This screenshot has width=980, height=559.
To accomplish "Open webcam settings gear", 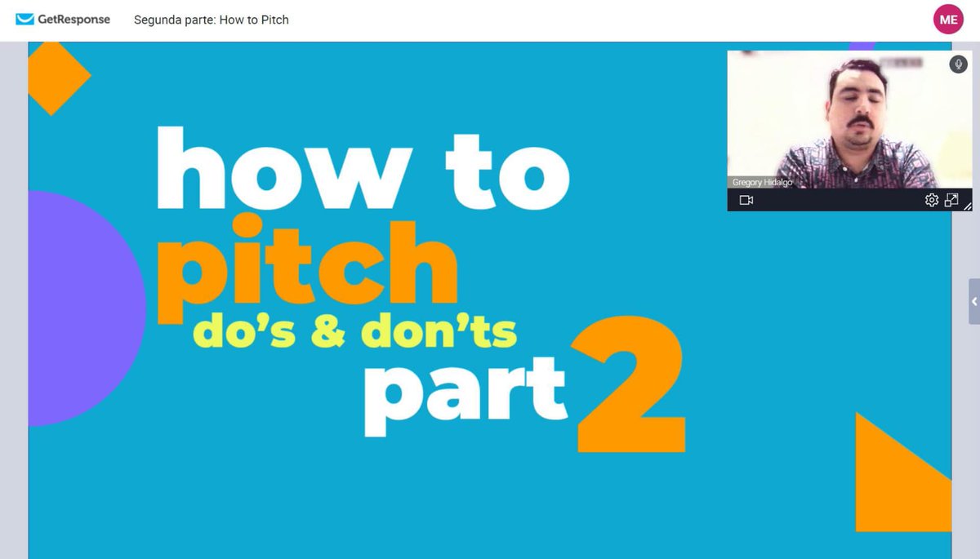I will coord(931,200).
